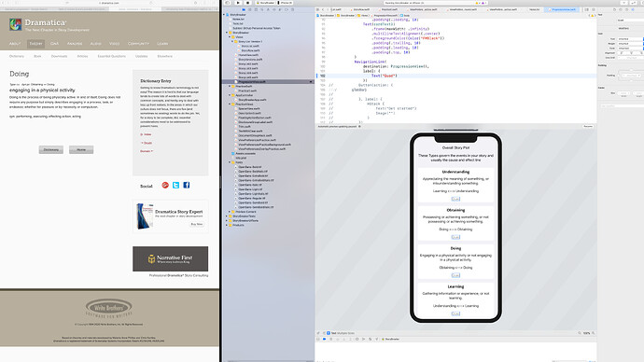The width and height of the screenshot is (644, 362).
Task: Click the Narrative First banner
Action: point(171,258)
